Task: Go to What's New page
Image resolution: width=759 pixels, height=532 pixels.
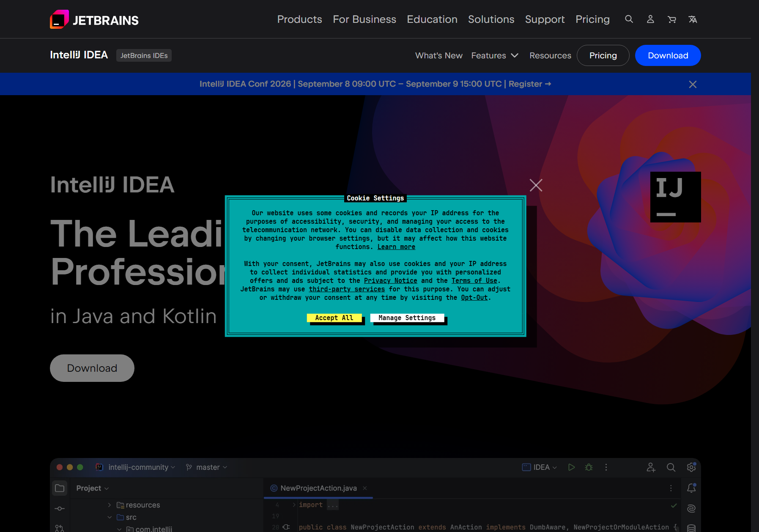Action: 439,55
